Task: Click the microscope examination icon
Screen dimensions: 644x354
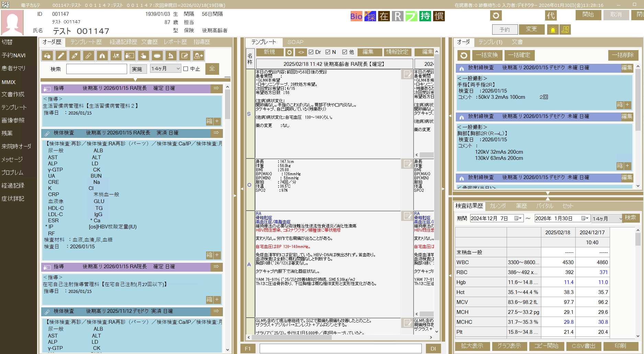Action: click(x=171, y=56)
